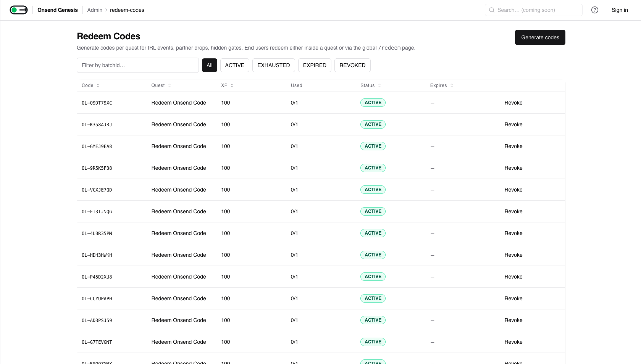Select code text OL-AD3PSJ59
The width and height of the screenshot is (641, 364).
[x=97, y=321]
